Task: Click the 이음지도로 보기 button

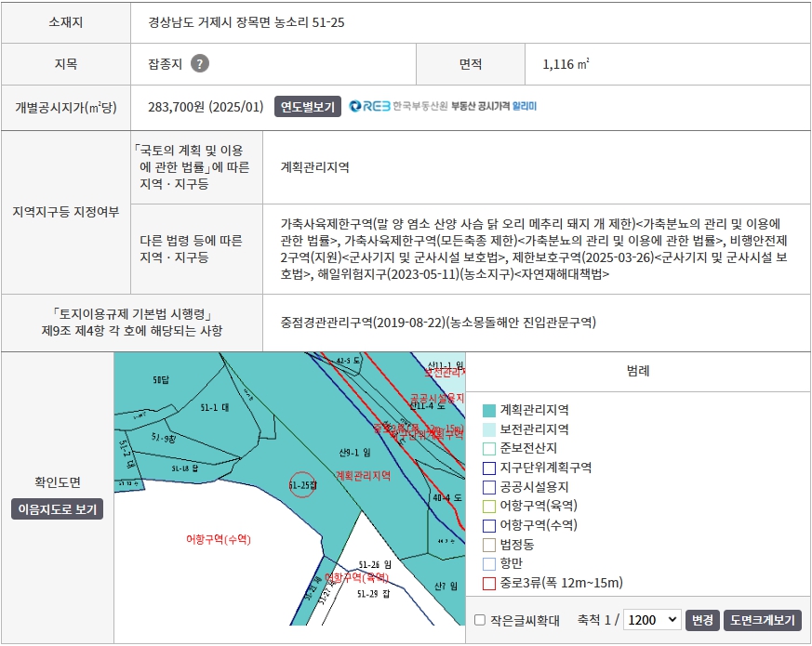Action: pyautogui.click(x=58, y=509)
